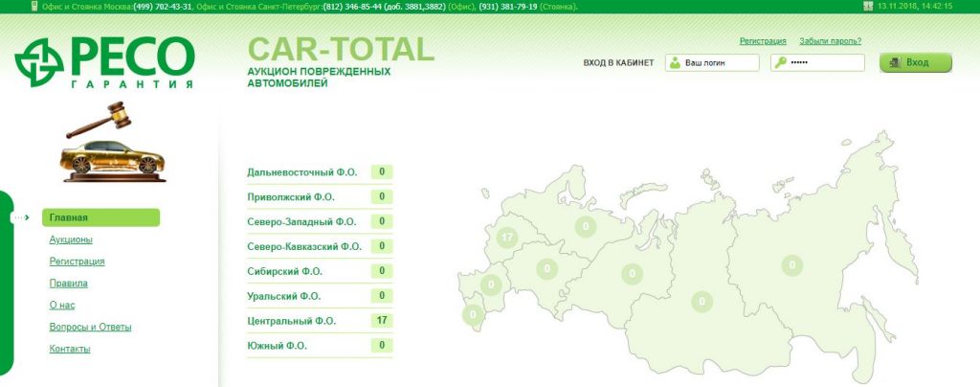980x387 pixels.
Task: Open Регистрация in the sidebar menu
Action: [x=77, y=262]
